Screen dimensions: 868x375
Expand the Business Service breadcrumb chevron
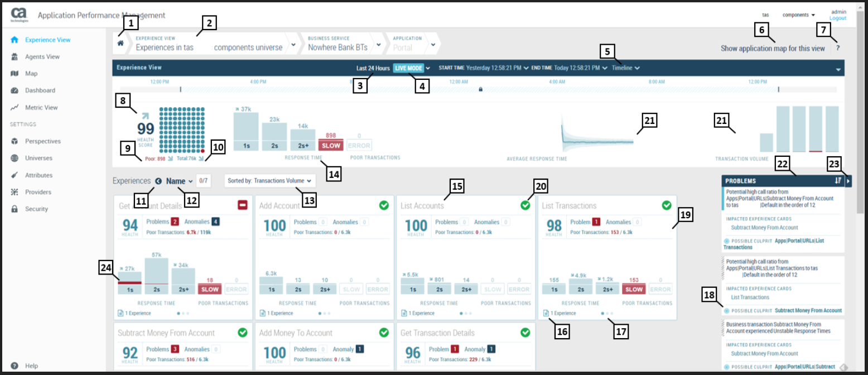click(x=379, y=44)
